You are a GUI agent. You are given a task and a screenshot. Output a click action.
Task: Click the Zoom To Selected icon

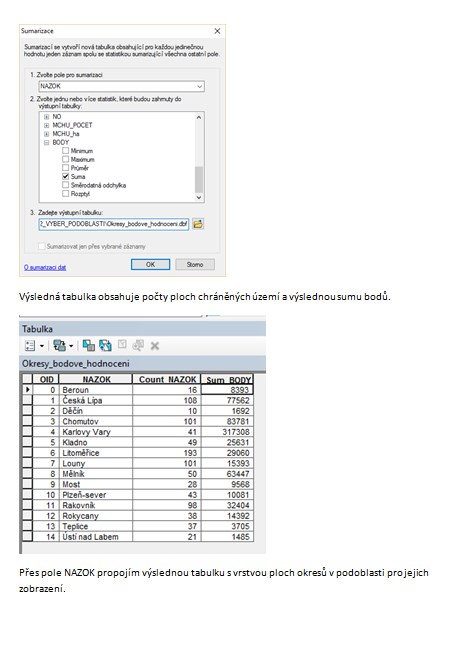point(138,346)
